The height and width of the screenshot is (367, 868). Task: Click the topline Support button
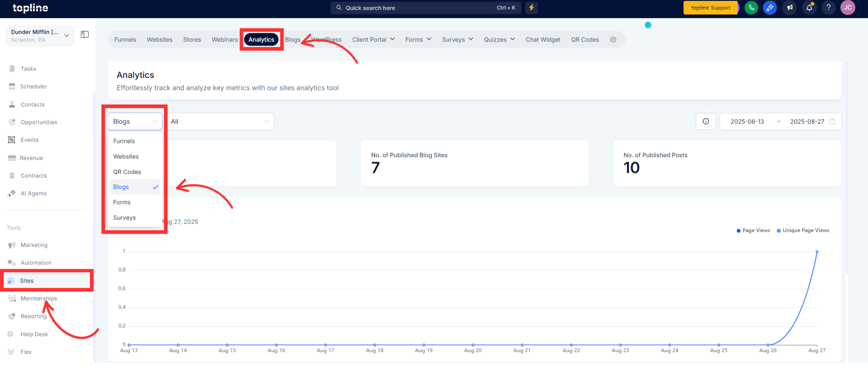tap(711, 8)
